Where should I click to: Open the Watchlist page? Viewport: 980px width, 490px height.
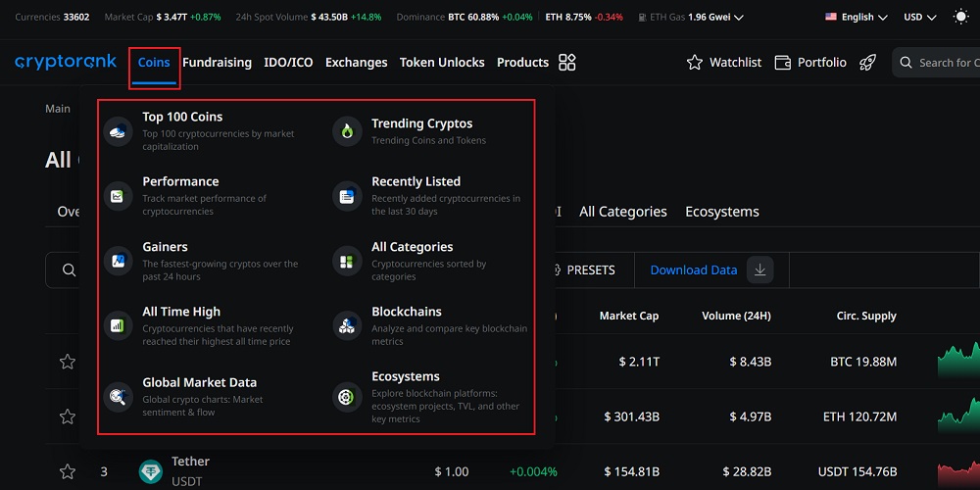pos(723,63)
